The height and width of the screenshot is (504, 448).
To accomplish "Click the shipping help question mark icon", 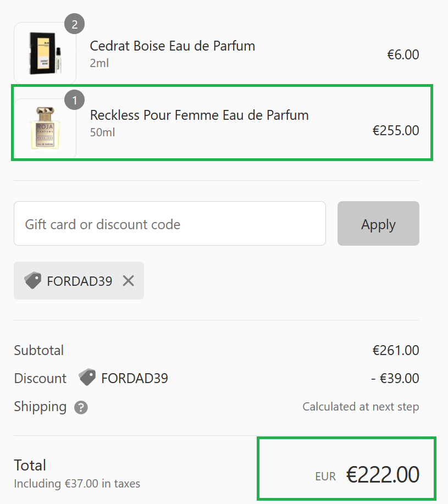I will pos(81,407).
